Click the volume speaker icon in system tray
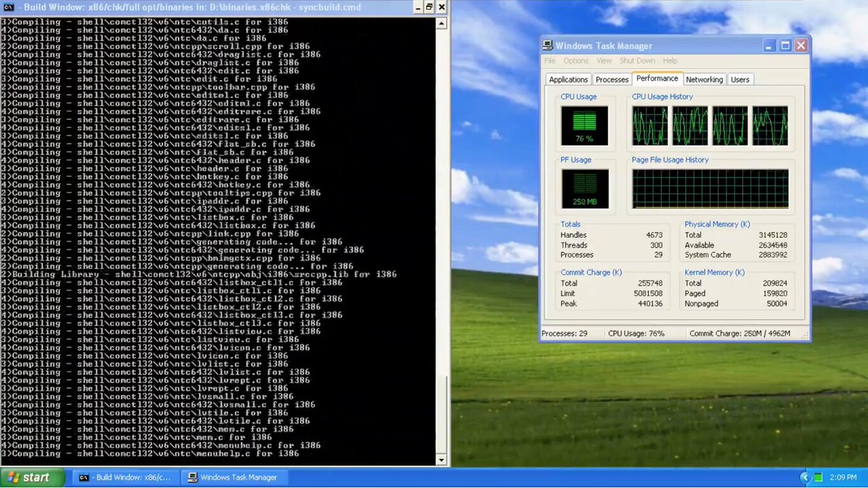The width and height of the screenshot is (868, 488). pos(817,477)
